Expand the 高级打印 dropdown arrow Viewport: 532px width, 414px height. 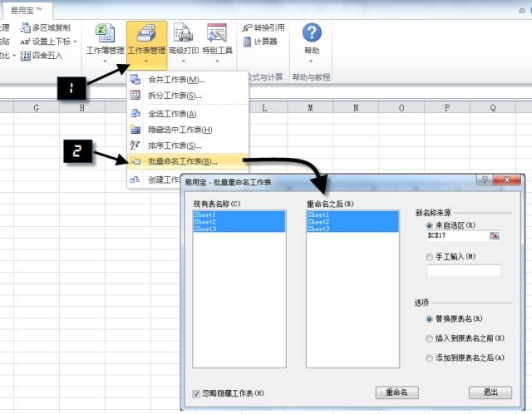coord(184,62)
